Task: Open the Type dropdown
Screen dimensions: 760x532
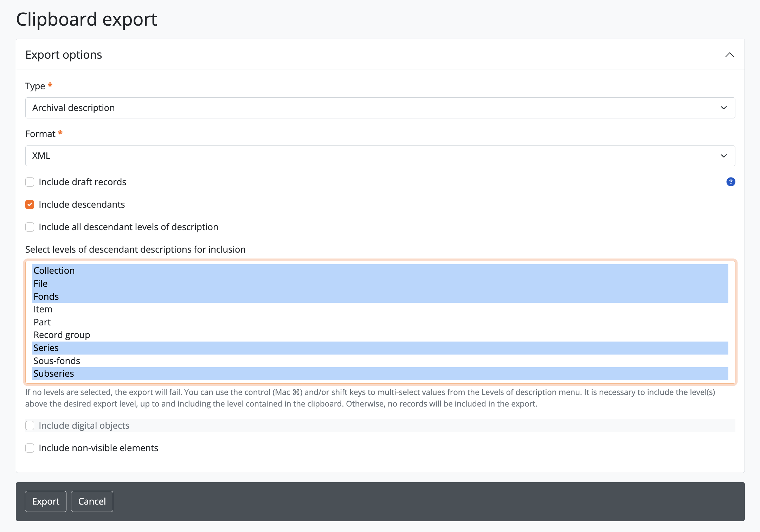Action: pyautogui.click(x=380, y=108)
